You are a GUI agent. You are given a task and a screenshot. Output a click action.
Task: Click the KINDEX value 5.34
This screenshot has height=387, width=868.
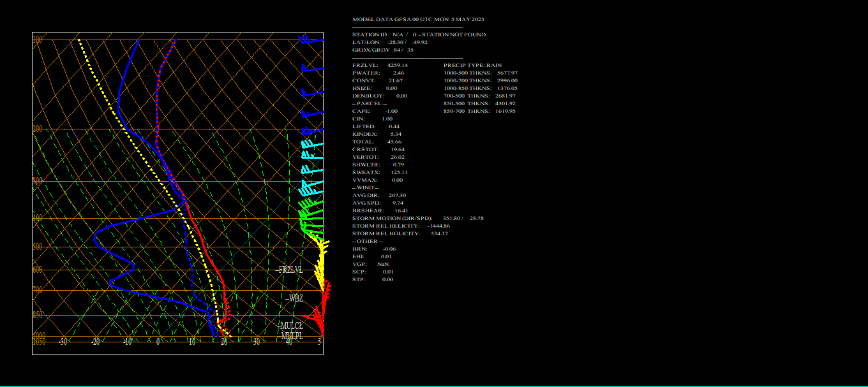tap(396, 134)
